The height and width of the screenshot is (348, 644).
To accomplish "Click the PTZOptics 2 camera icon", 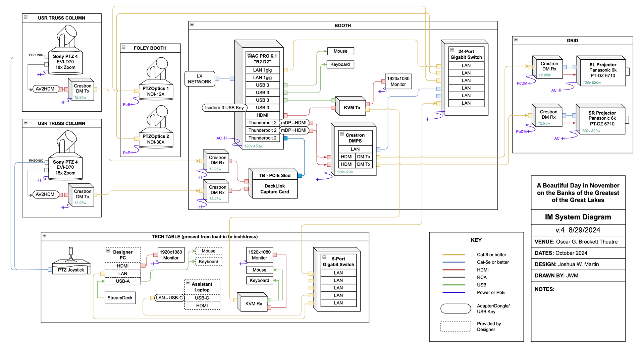I will [x=157, y=117].
